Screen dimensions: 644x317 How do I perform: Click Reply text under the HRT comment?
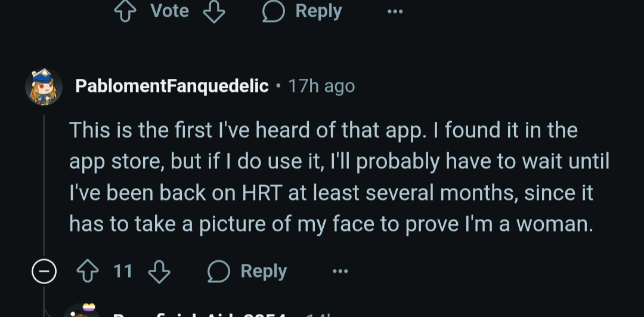(x=264, y=272)
